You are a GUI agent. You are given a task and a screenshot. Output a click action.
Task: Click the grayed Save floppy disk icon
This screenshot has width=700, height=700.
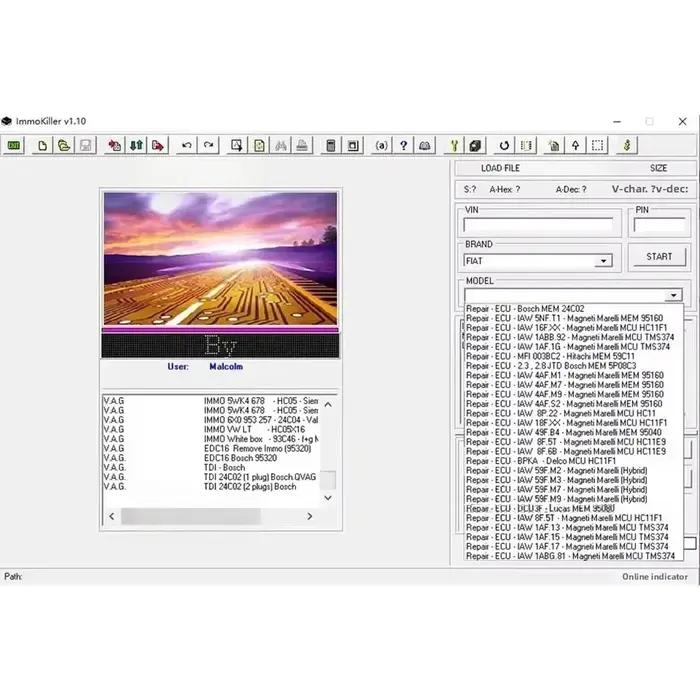(x=85, y=146)
